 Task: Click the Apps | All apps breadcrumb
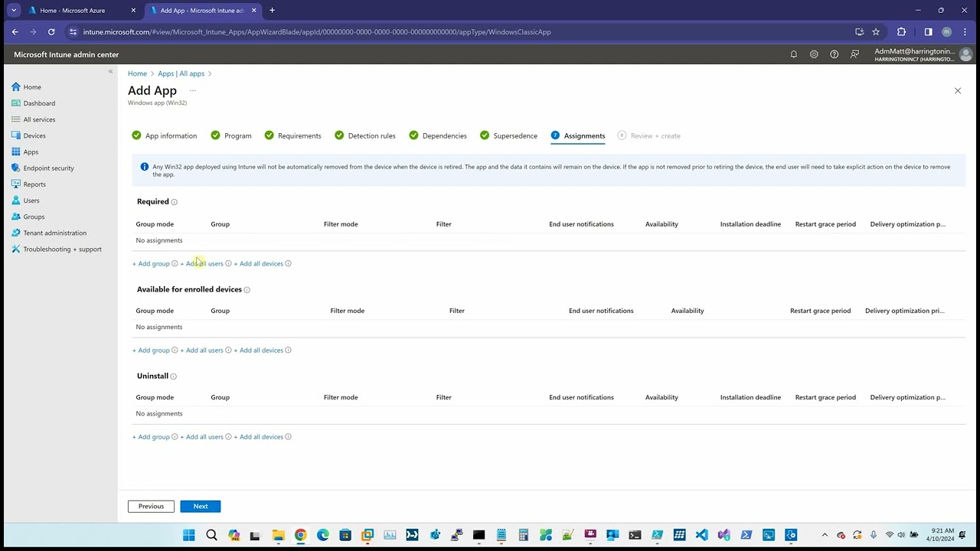(x=181, y=73)
